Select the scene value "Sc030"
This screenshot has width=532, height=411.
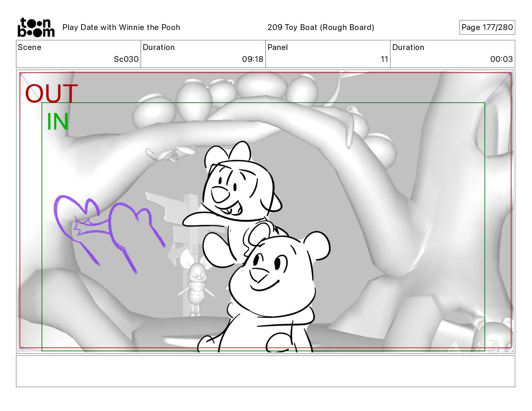pyautogui.click(x=126, y=59)
